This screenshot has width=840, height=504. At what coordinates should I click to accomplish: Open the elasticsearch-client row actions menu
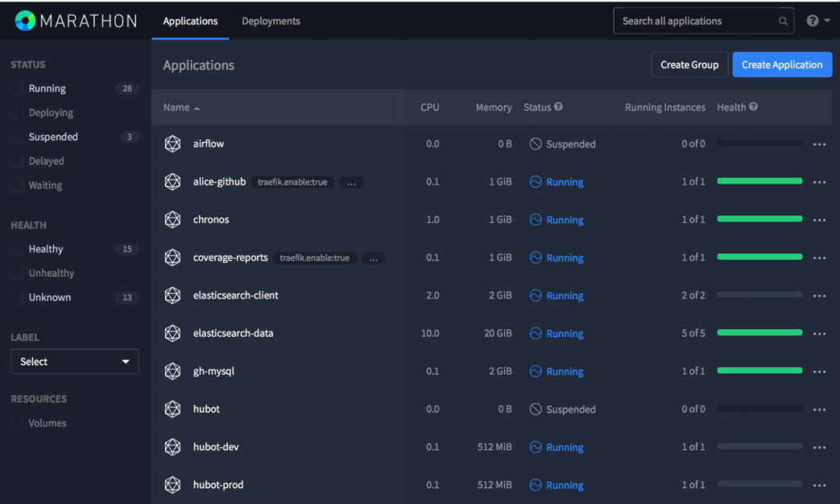(x=819, y=296)
